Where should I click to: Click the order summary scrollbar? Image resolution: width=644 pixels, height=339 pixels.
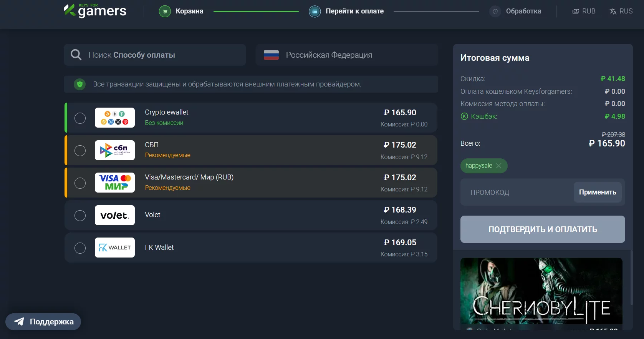click(631, 278)
